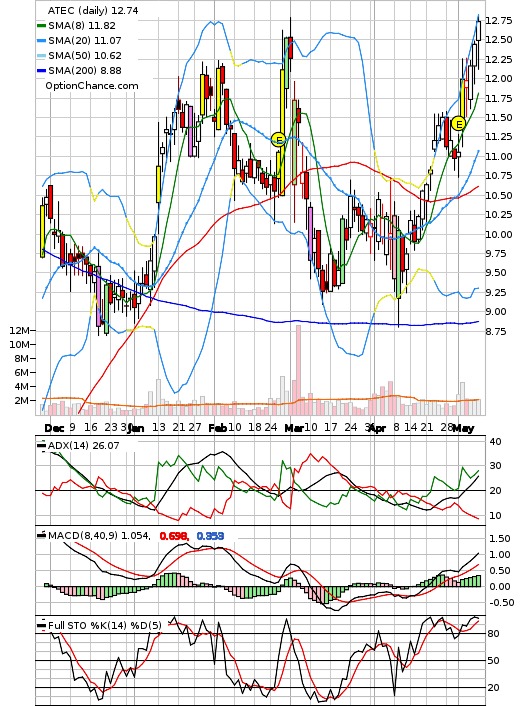Click the ADX legend line icon
526x706 pixels.
point(41,446)
